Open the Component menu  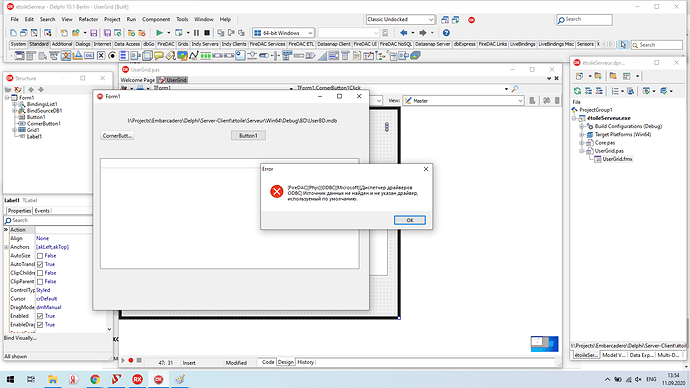click(x=156, y=19)
